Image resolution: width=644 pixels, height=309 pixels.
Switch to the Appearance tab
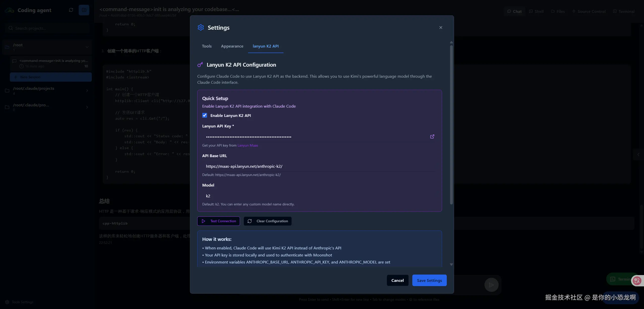coord(232,46)
